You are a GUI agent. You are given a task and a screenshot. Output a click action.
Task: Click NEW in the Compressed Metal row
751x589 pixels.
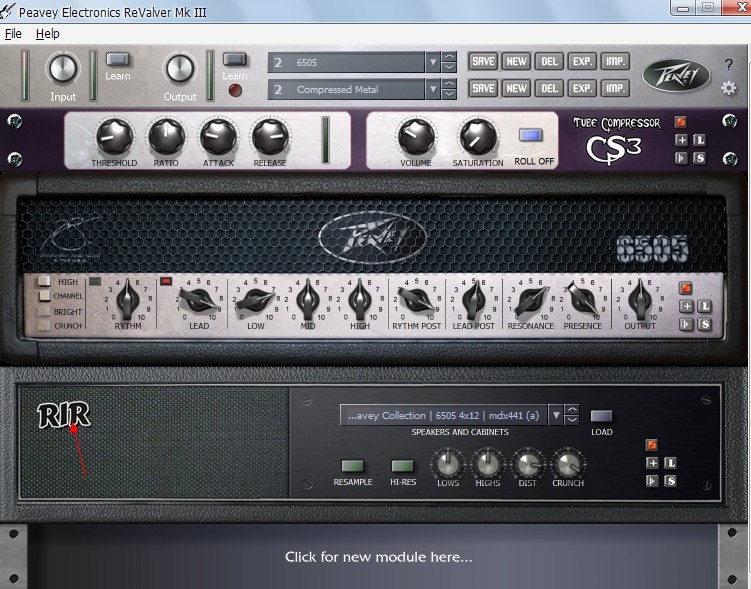point(516,88)
